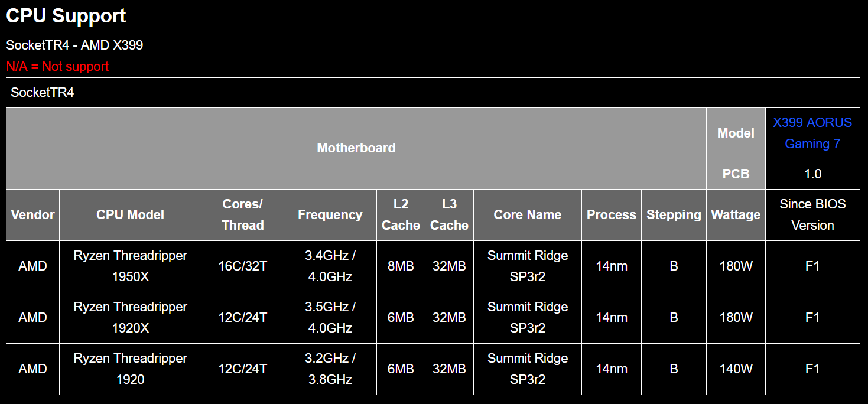This screenshot has width=868, height=404.
Task: Select the 3.4GHz / 4.0GHz frequency cell
Action: [x=330, y=266]
